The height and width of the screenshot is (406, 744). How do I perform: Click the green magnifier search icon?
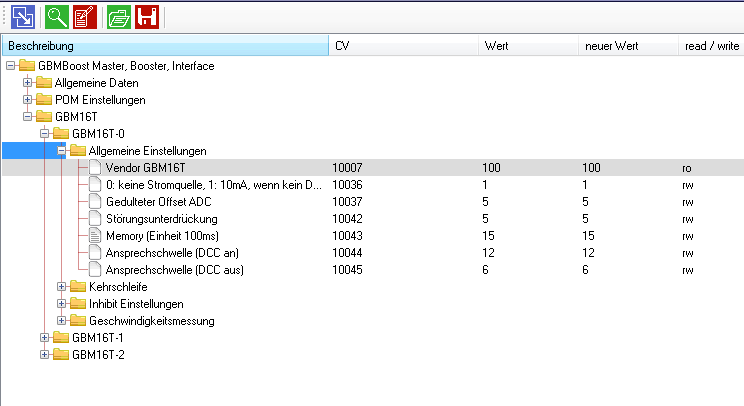57,17
